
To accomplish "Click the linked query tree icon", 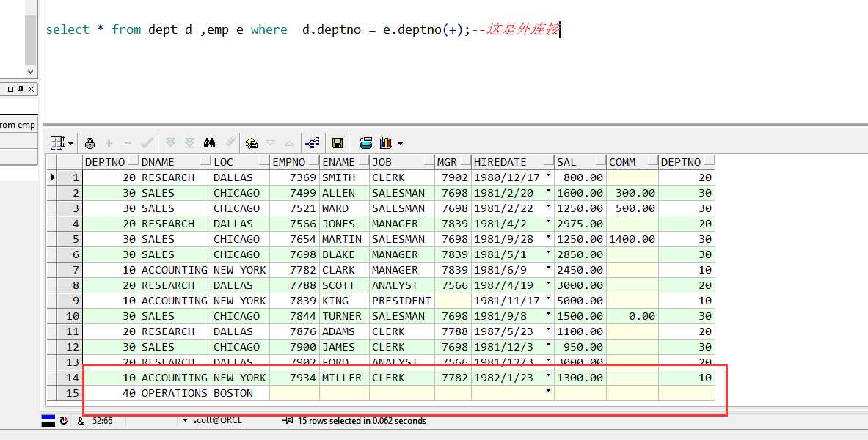I will tap(313, 143).
